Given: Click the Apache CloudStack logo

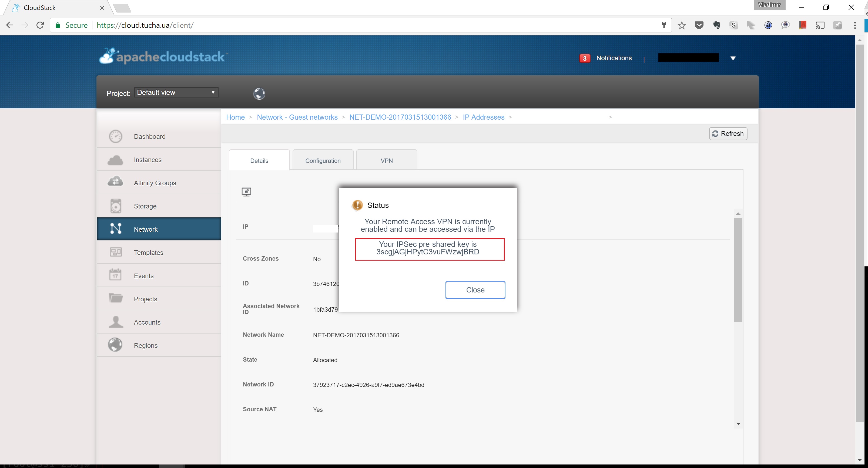Looking at the screenshot, I should (163, 56).
